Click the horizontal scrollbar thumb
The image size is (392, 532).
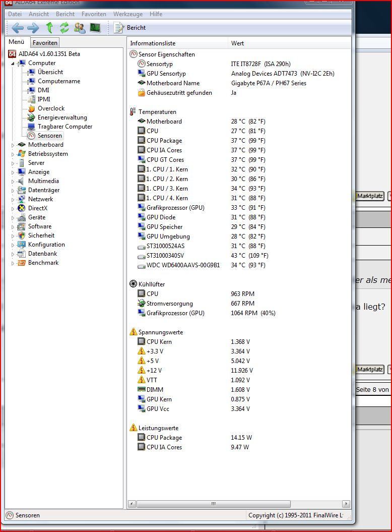[x=213, y=504]
